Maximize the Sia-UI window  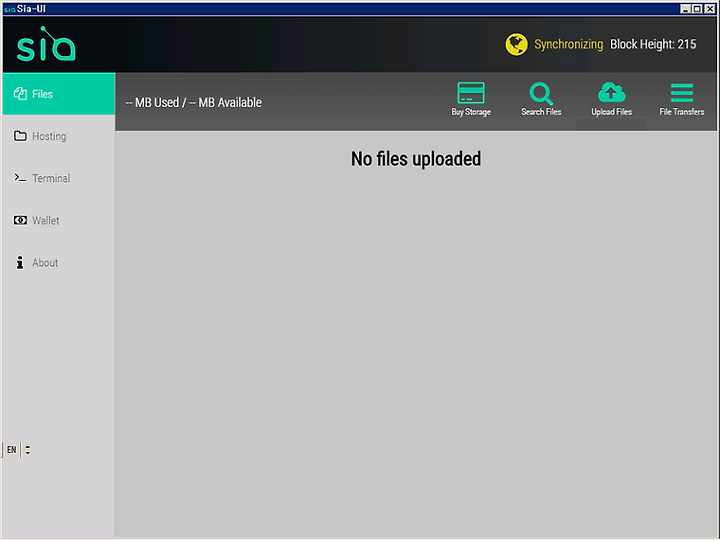click(697, 9)
